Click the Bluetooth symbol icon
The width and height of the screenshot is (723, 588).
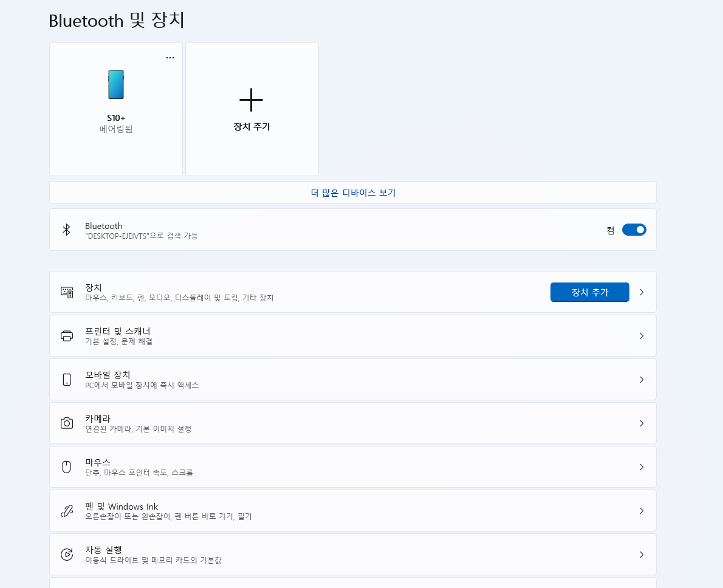tap(66, 230)
